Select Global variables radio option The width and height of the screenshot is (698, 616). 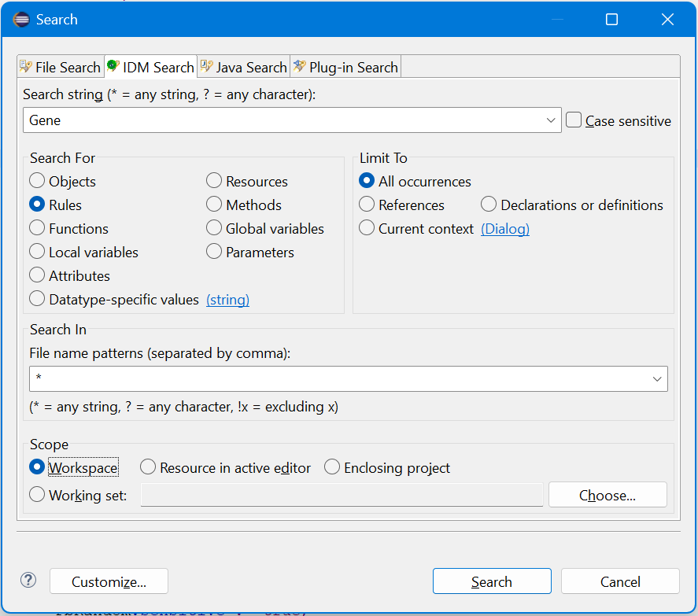coord(214,228)
